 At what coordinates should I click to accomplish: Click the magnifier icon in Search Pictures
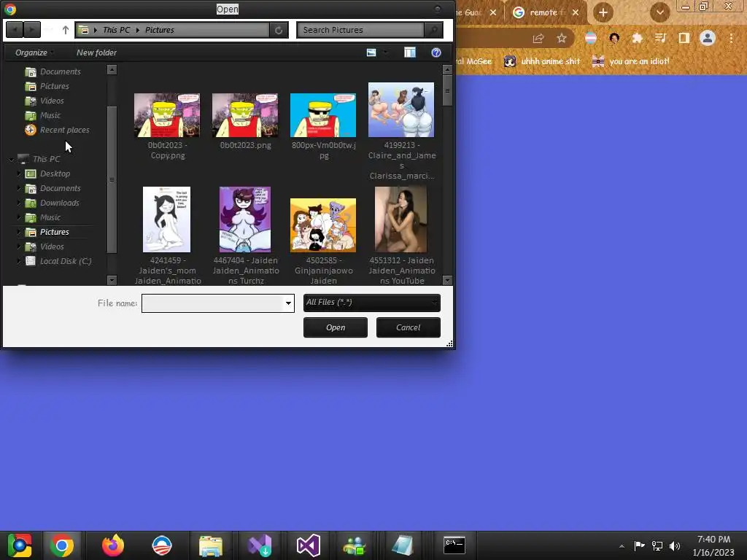(433, 30)
